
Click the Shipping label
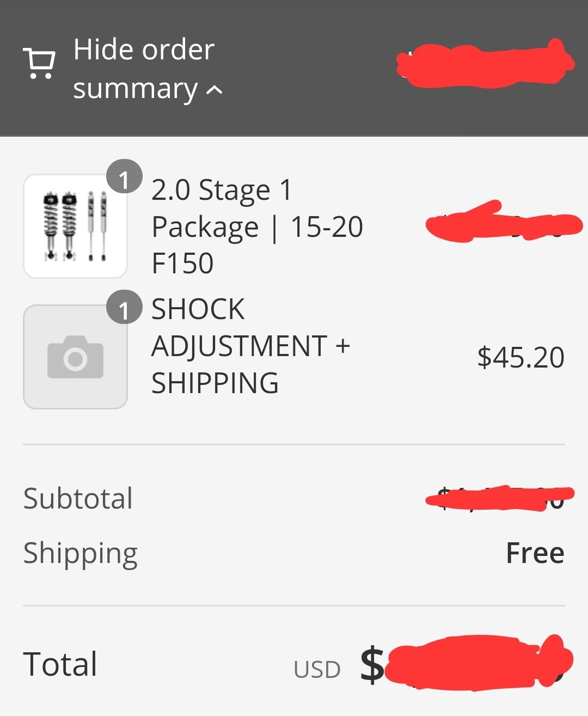81,553
